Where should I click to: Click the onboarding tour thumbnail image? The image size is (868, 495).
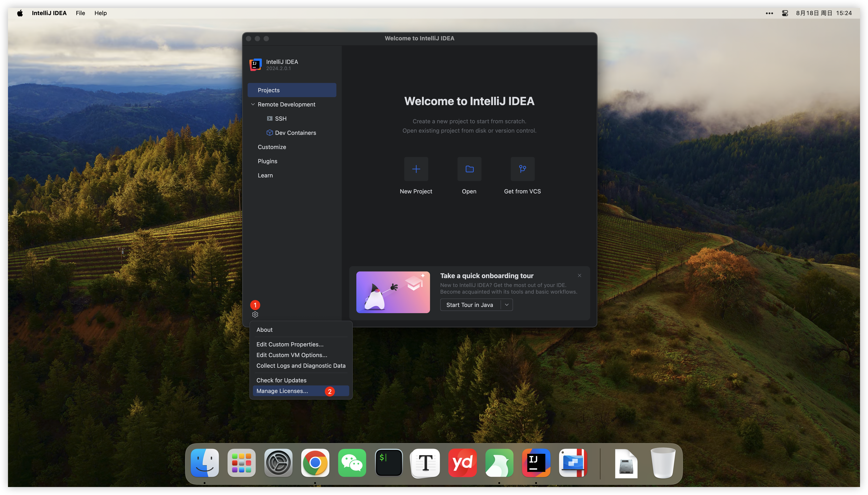point(393,292)
